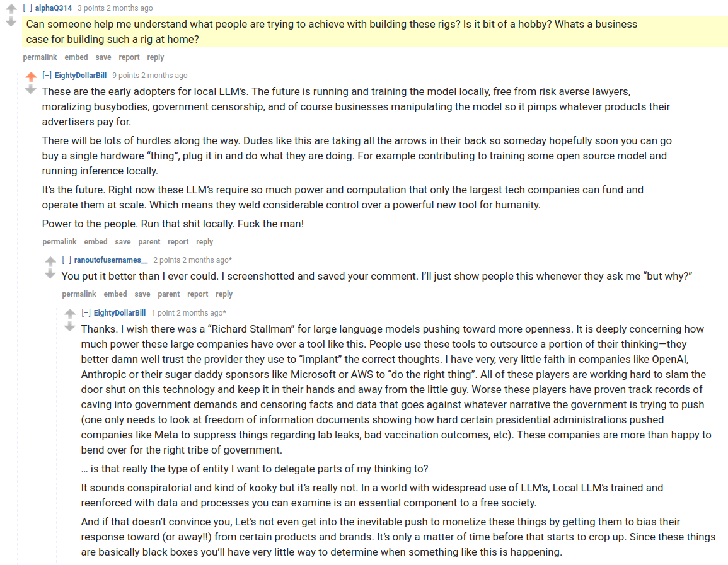Report ranoutofusernames__ comment

(197, 294)
